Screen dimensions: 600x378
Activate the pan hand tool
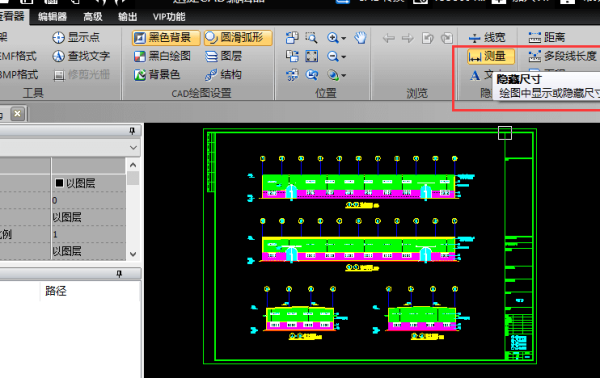point(360,37)
